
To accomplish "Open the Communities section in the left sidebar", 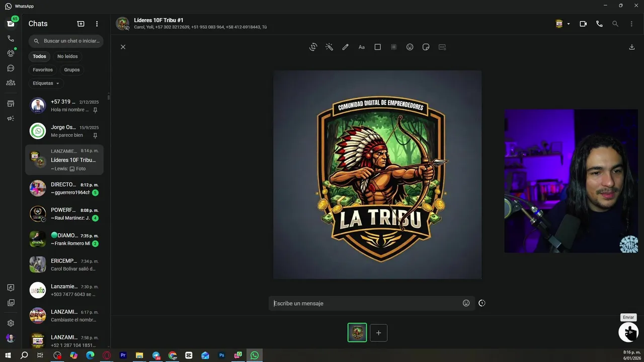I will point(11,83).
